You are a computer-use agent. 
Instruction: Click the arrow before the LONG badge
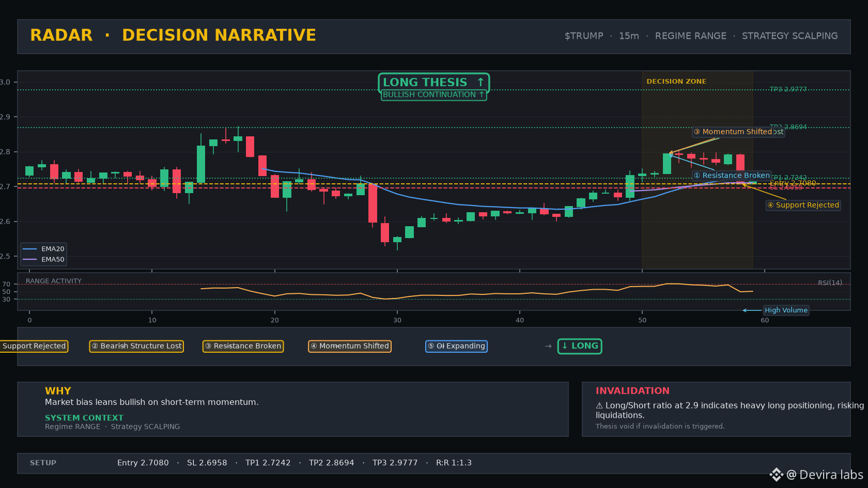click(548, 346)
